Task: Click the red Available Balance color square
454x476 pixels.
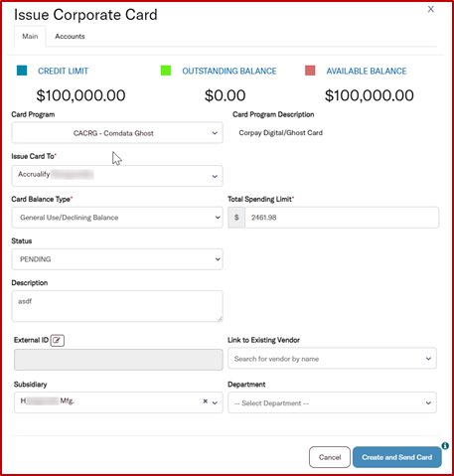Action: [310, 71]
